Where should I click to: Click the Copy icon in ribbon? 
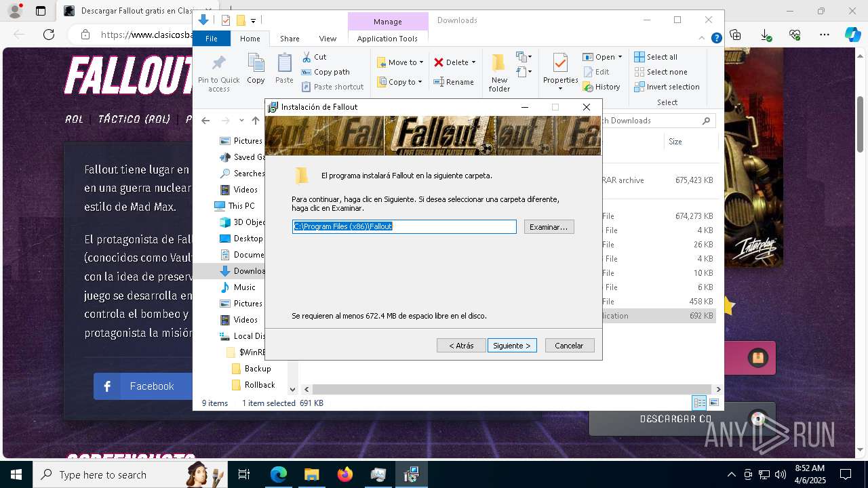256,68
